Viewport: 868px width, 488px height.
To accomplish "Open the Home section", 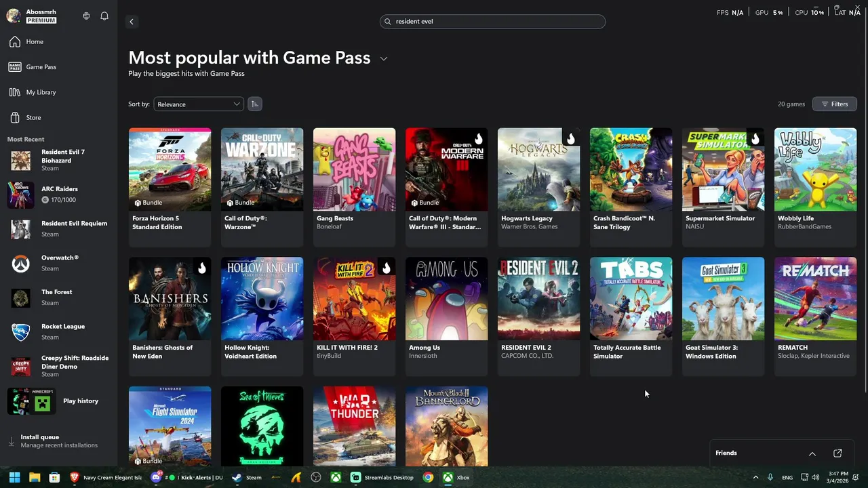I will point(58,41).
